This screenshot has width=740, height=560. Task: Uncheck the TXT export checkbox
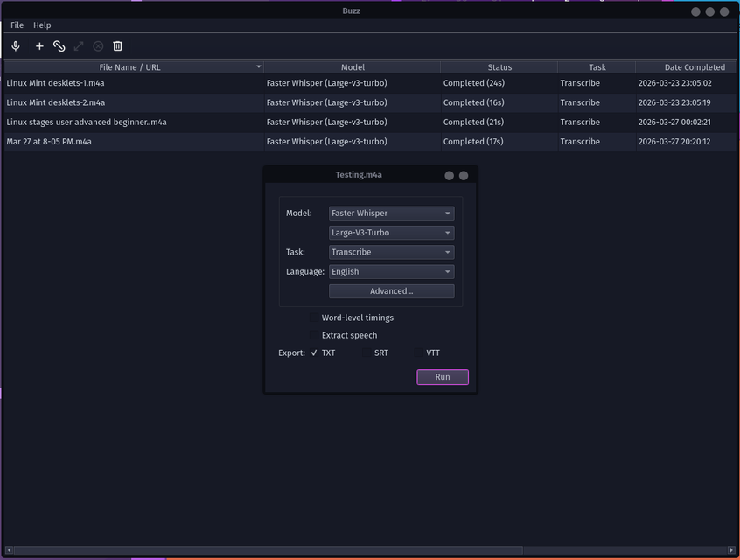tap(314, 353)
